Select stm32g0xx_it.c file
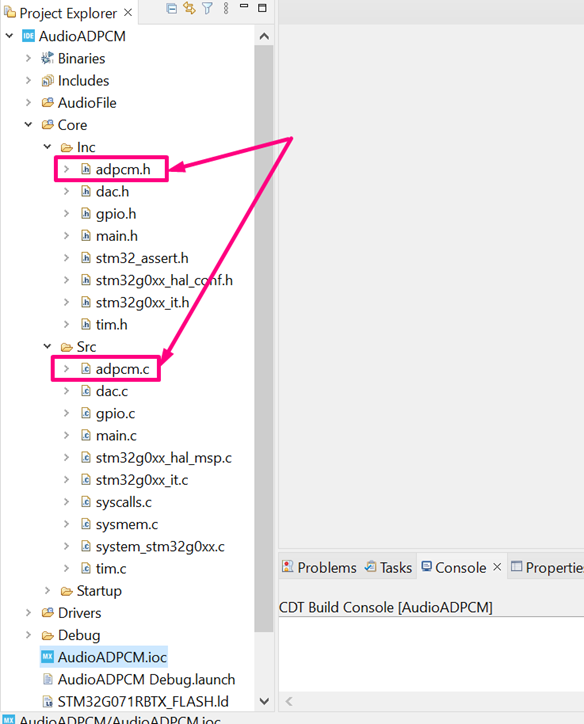The height and width of the screenshot is (724, 584). 142,480
